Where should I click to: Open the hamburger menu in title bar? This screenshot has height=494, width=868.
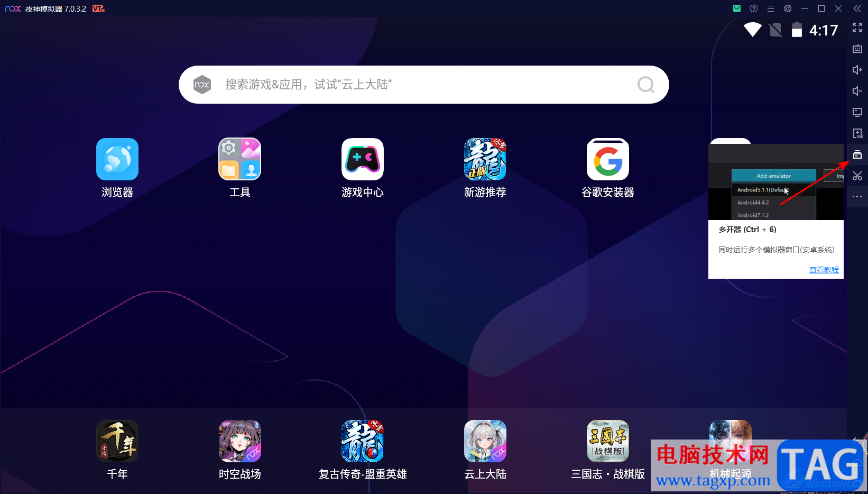771,8
